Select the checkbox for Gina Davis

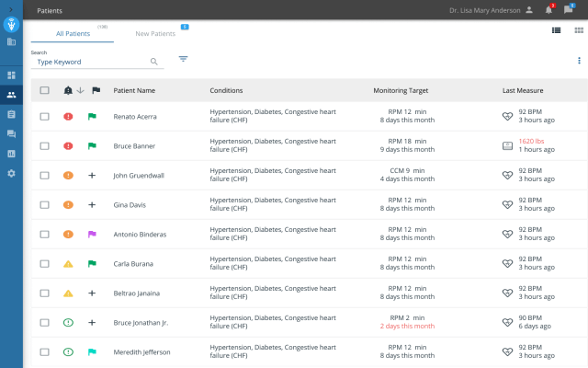[x=44, y=204]
